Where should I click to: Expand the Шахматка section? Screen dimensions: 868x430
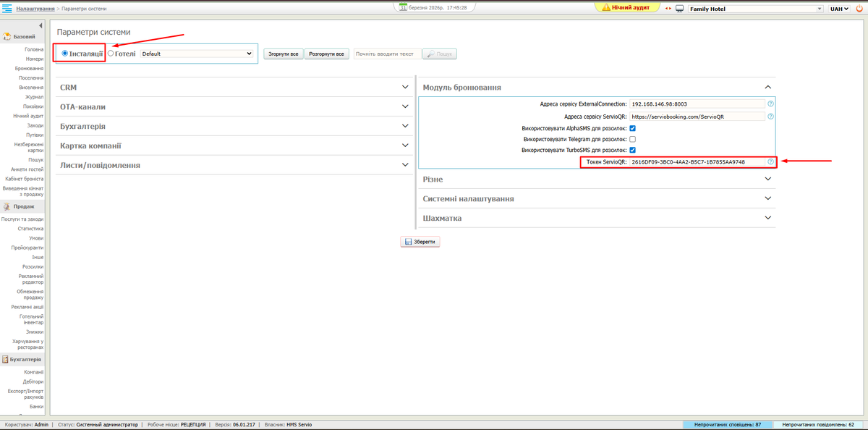pos(597,218)
